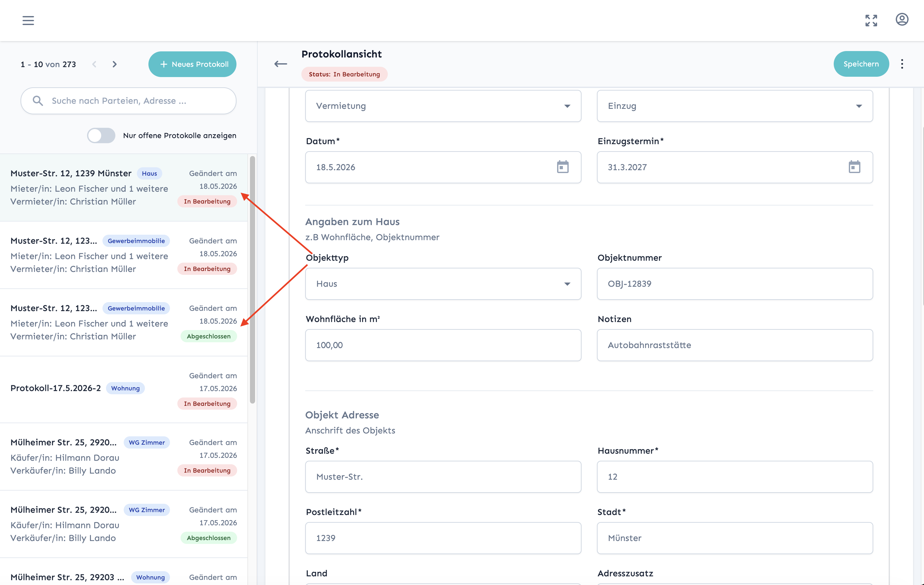Click the Wohnung tag on Protokoll-17.5.2026-2
This screenshot has height=585, width=924.
click(x=126, y=388)
